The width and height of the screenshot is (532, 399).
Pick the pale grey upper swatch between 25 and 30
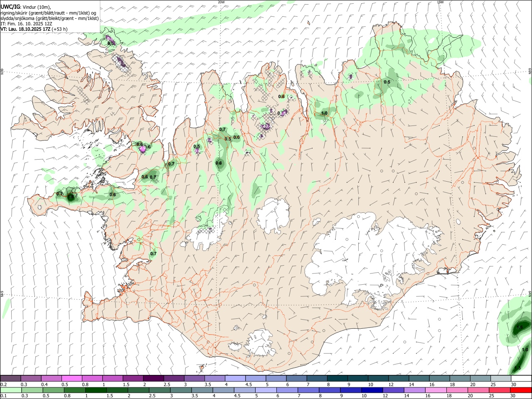coord(501,378)
